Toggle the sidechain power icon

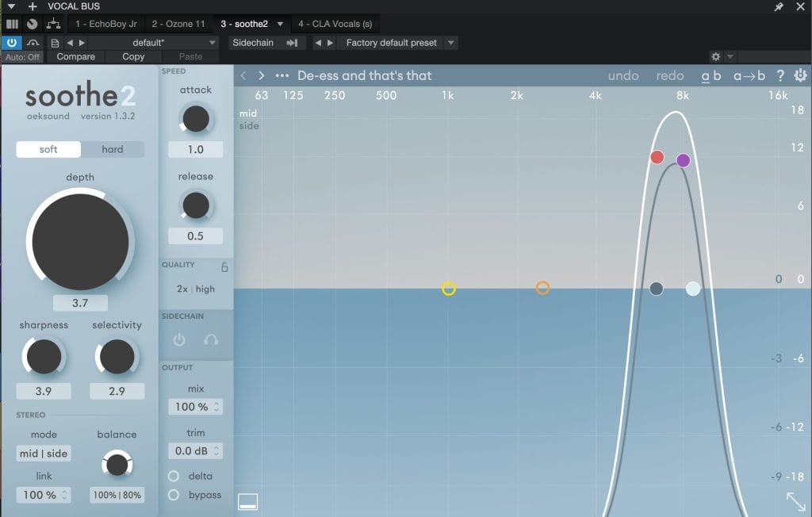pos(179,340)
